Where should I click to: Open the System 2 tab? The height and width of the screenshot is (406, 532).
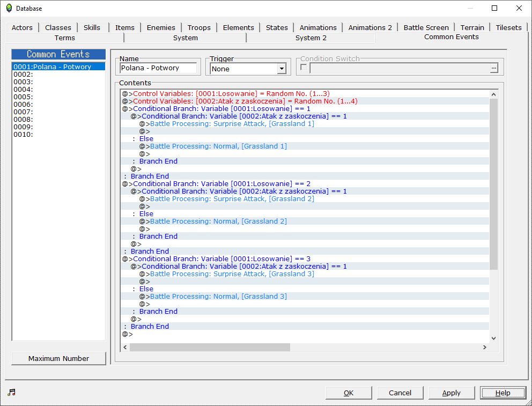pos(311,38)
